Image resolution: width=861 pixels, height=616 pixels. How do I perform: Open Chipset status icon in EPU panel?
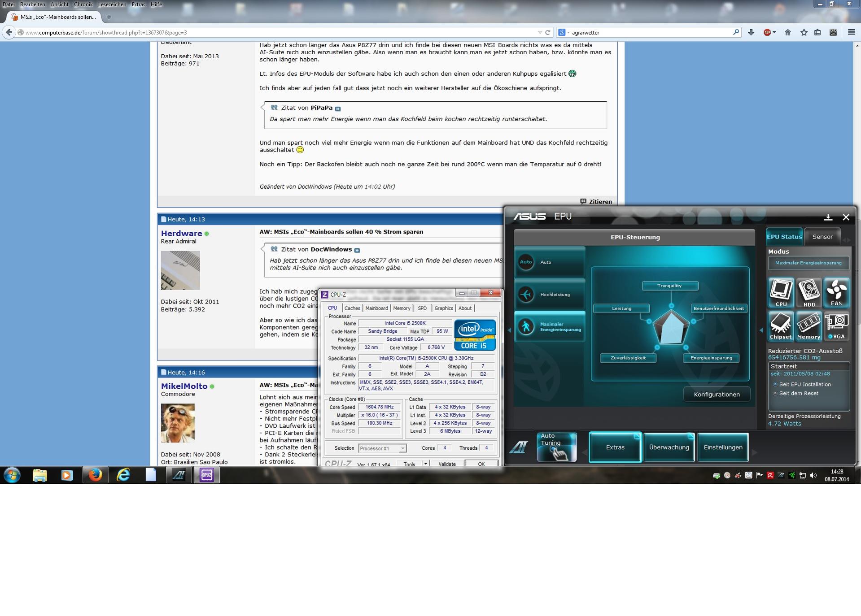click(781, 326)
